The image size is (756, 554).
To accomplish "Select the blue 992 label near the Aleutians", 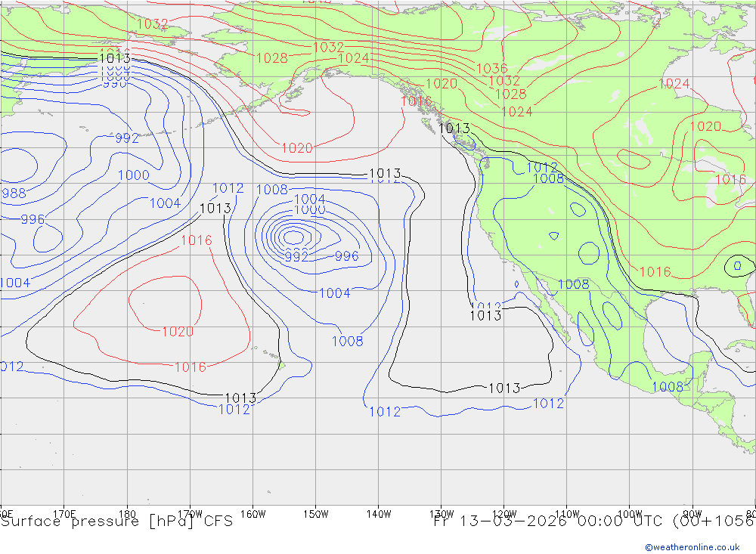I will (127, 138).
